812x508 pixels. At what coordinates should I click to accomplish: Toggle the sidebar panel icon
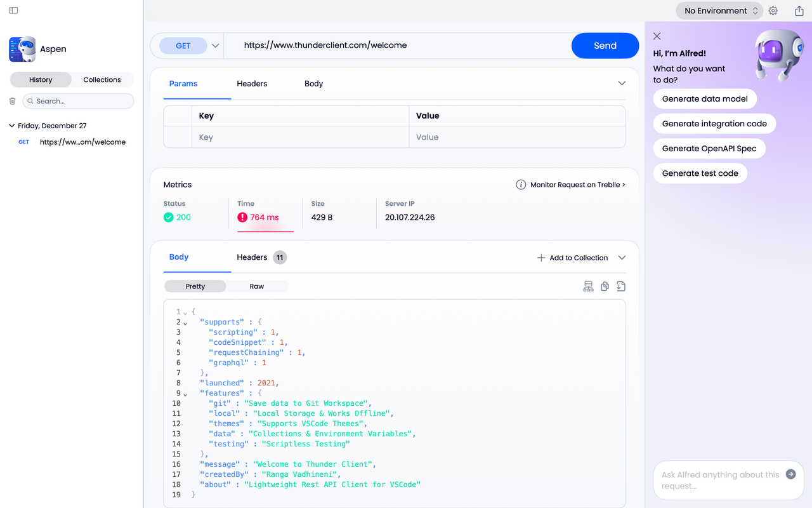[13, 11]
